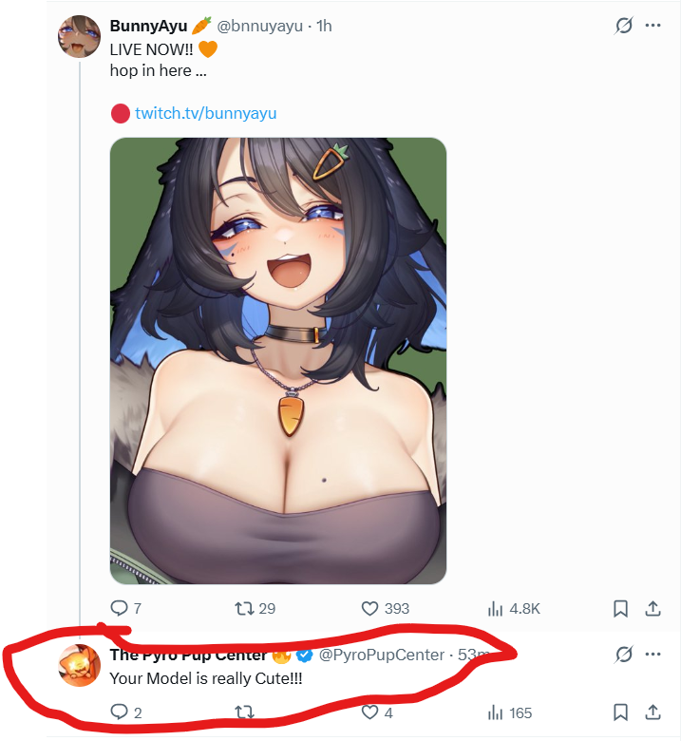
Task: Reply to BunnyAyu's post with 7 replies
Action: click(125, 608)
